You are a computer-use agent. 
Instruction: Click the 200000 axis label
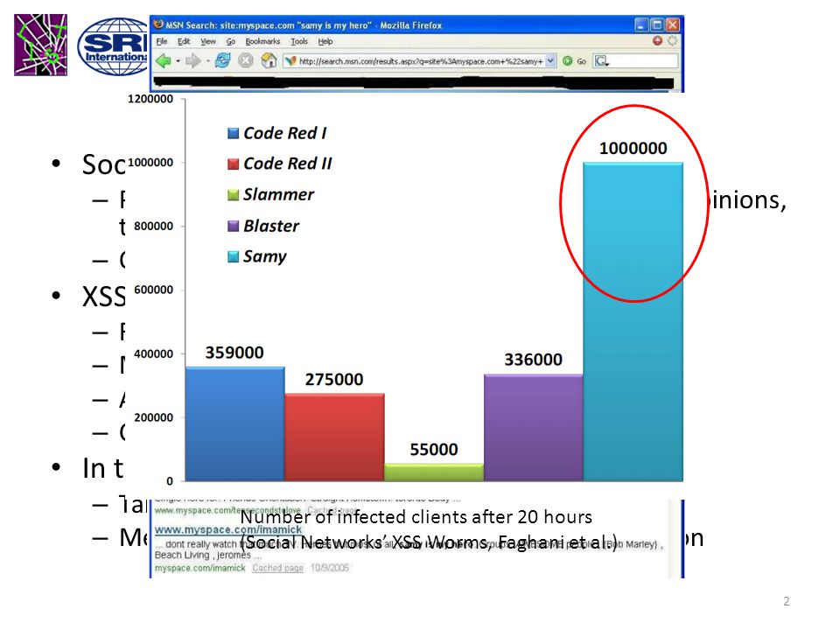(154, 417)
